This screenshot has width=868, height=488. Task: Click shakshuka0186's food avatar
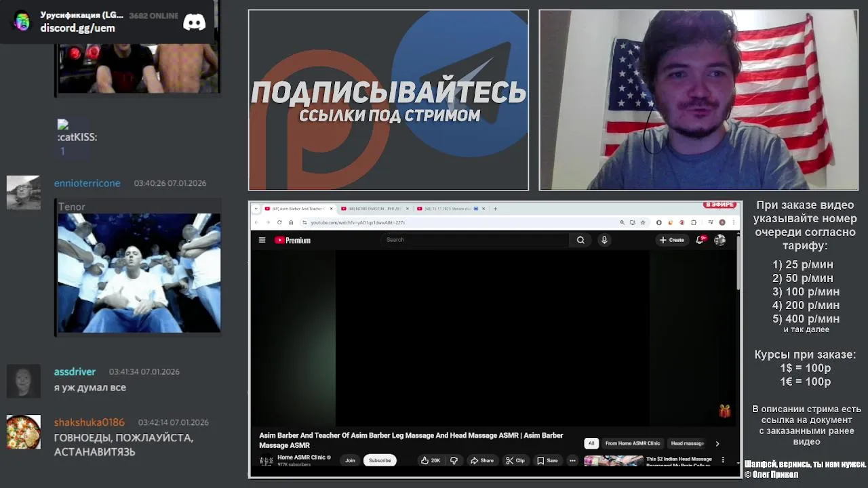coord(24,432)
